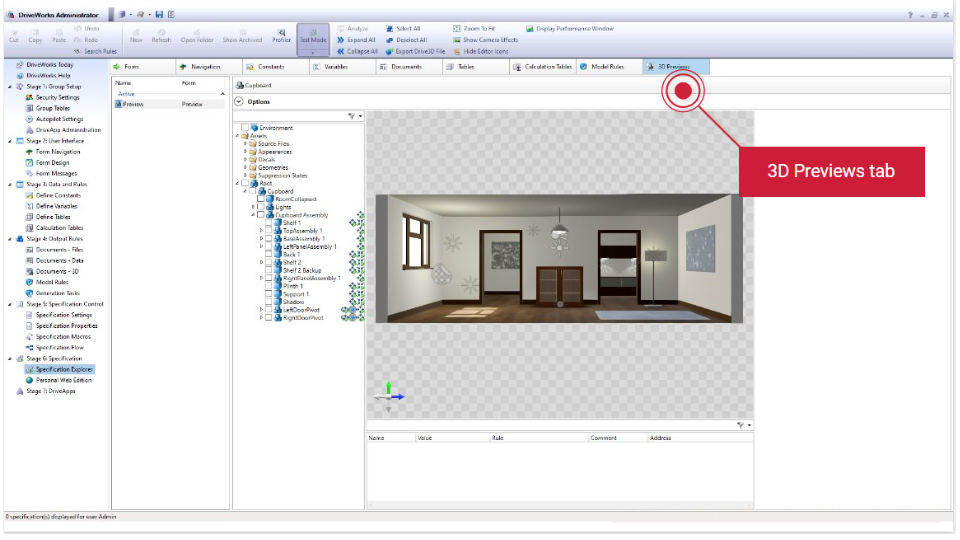Collapse the Stage 1: Group Setup node

click(10, 87)
